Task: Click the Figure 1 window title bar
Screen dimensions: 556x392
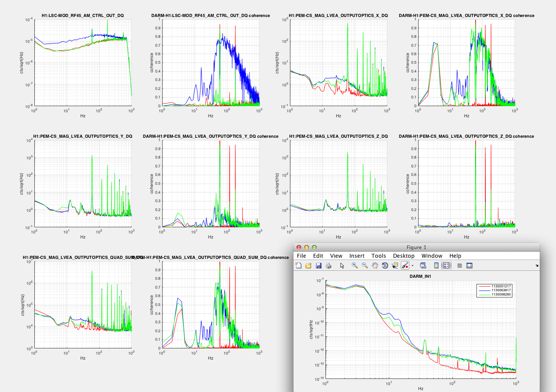Action: [416, 247]
